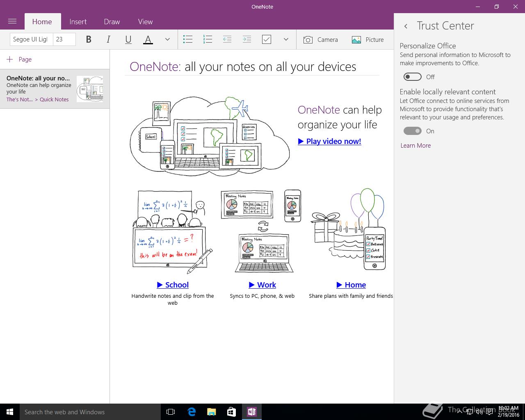This screenshot has width=525, height=420.
Task: Click the Camera button
Action: click(x=321, y=39)
